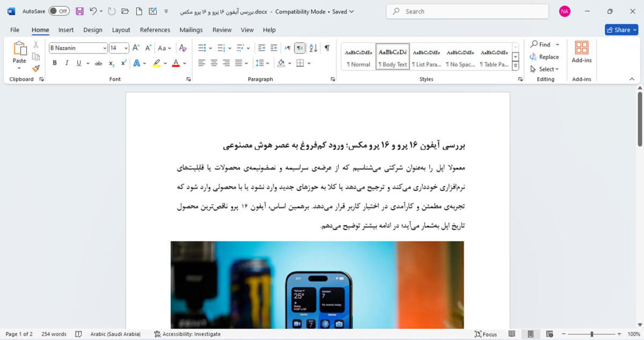Apply the red font color
This screenshot has height=340, width=644.
coord(176,63)
